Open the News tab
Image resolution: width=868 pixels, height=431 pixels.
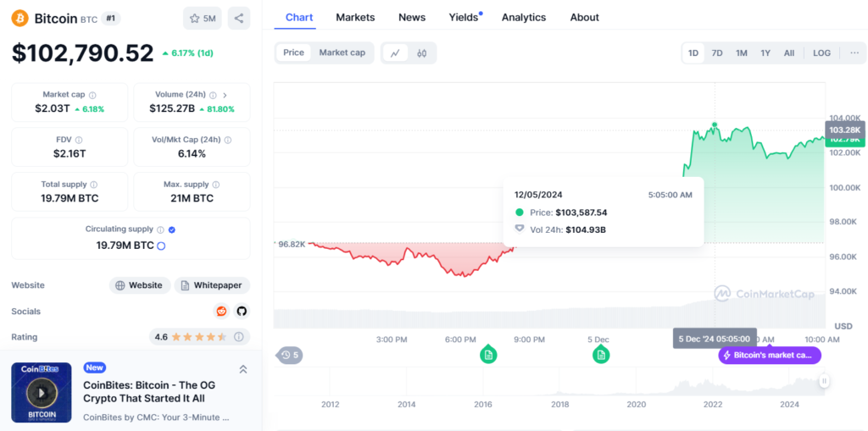click(x=412, y=17)
